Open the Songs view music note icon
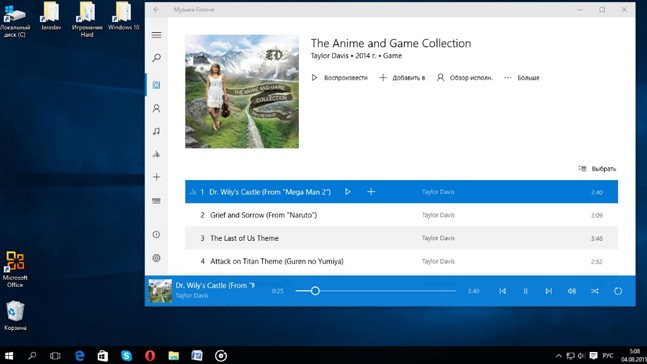The image size is (647, 364). (x=156, y=131)
